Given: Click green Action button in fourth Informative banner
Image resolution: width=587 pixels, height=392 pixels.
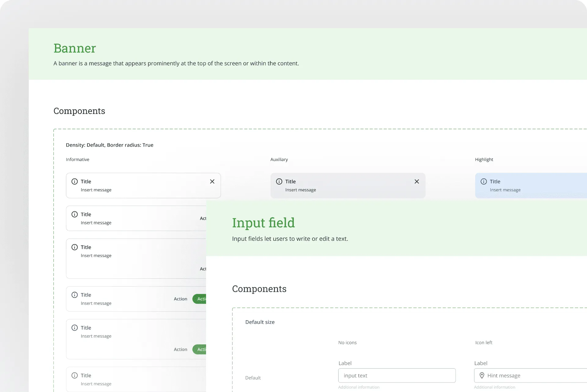Looking at the screenshot, I should [x=199, y=299].
